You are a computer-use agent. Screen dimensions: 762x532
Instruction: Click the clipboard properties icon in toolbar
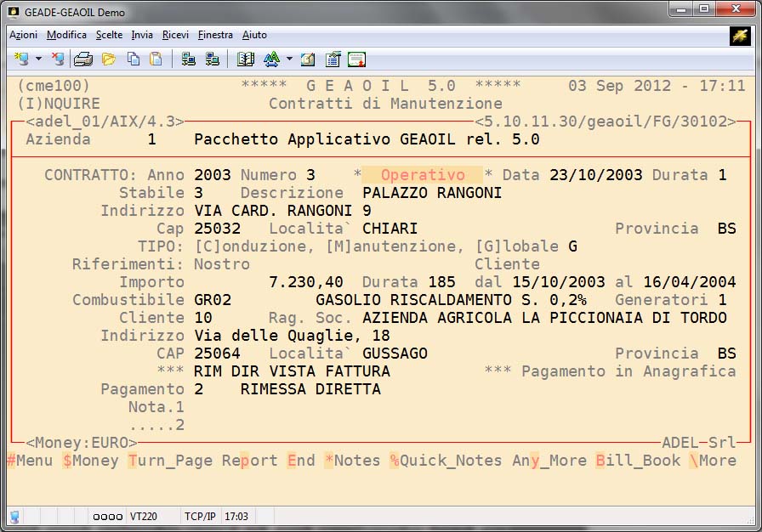click(x=333, y=59)
